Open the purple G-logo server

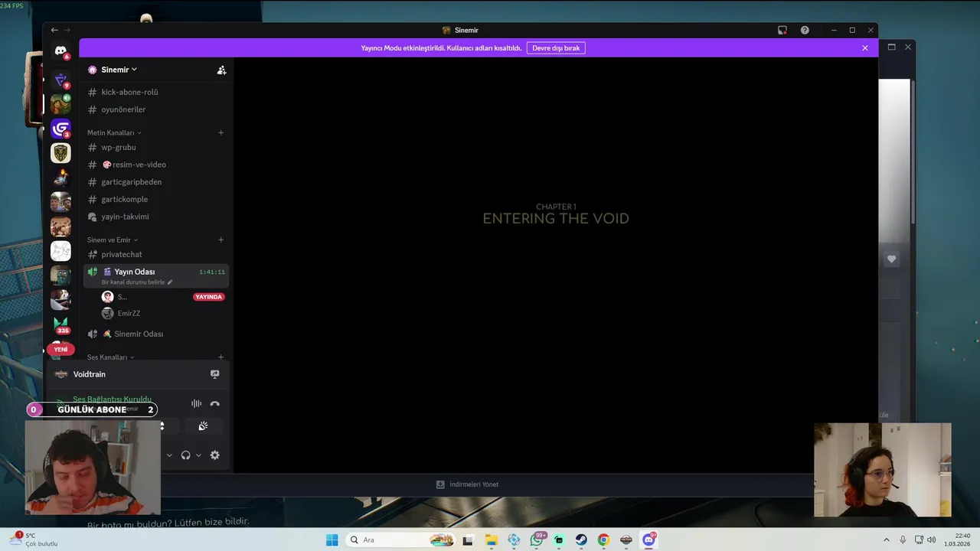[x=60, y=129]
